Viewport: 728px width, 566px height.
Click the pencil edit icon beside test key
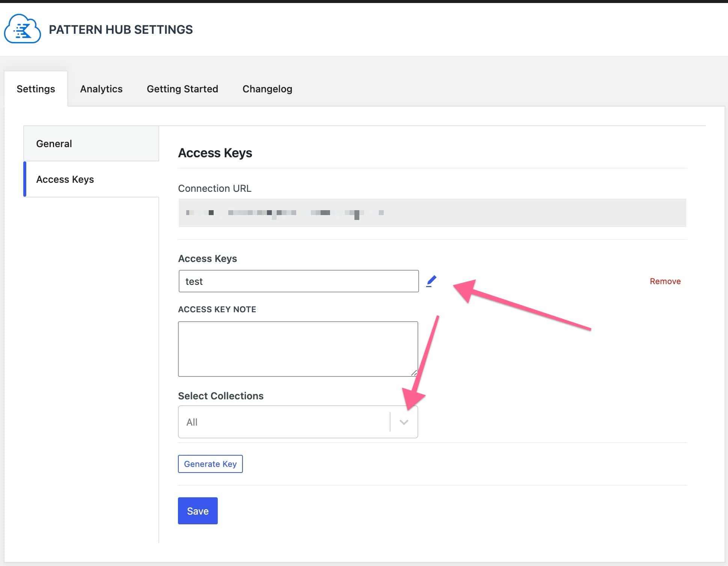[x=431, y=281]
